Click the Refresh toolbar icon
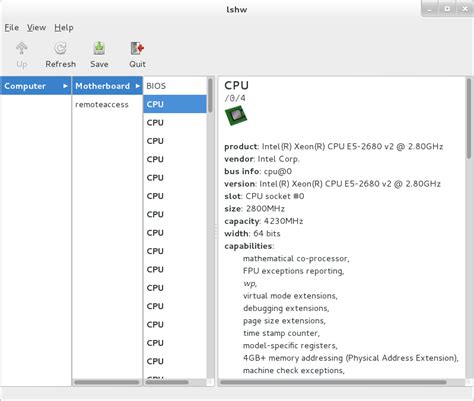This screenshot has width=474, height=401. (x=60, y=49)
